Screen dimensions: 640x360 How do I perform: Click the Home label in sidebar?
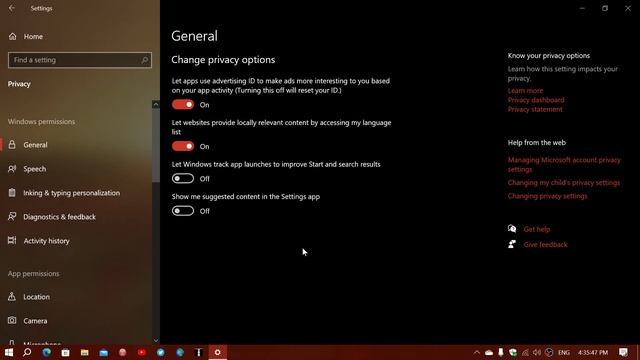(x=33, y=36)
